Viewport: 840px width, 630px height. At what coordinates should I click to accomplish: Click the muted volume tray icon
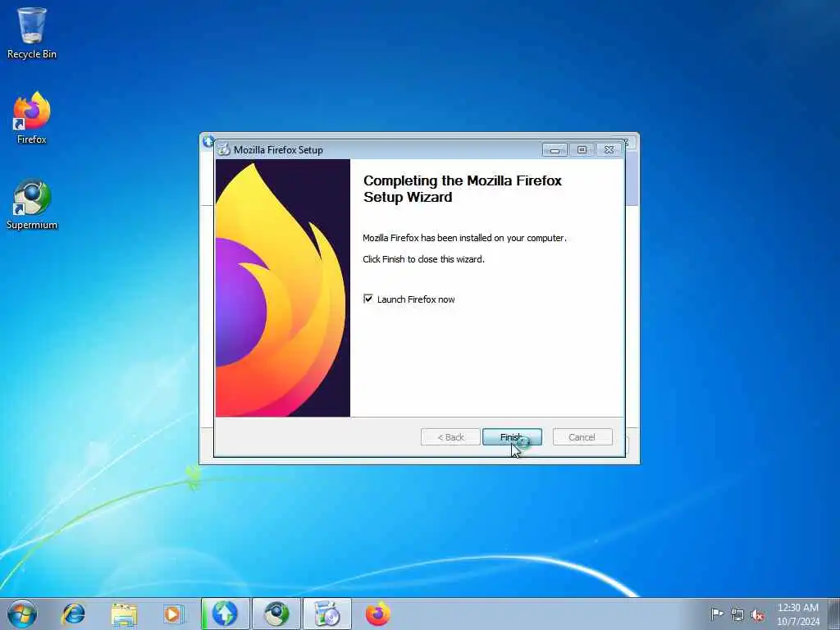757,614
